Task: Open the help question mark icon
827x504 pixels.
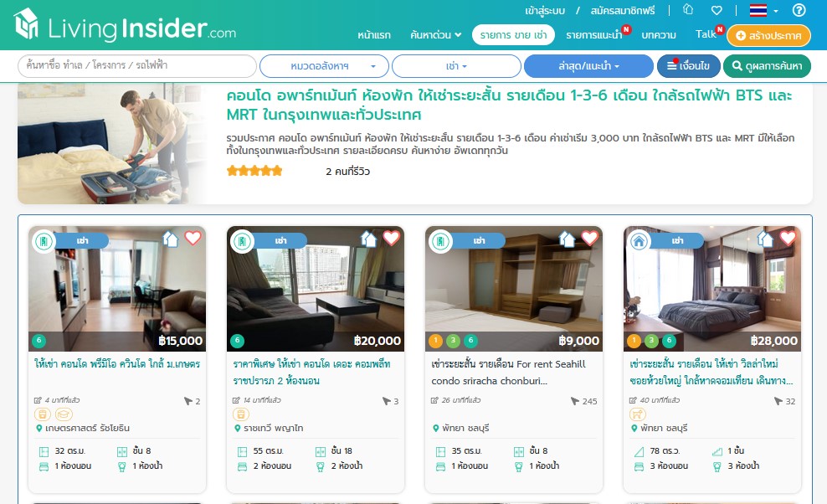Action: point(799,10)
